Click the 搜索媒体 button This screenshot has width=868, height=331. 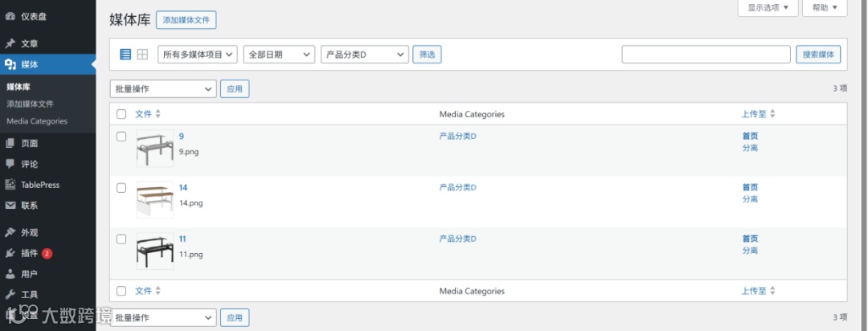[x=818, y=55]
